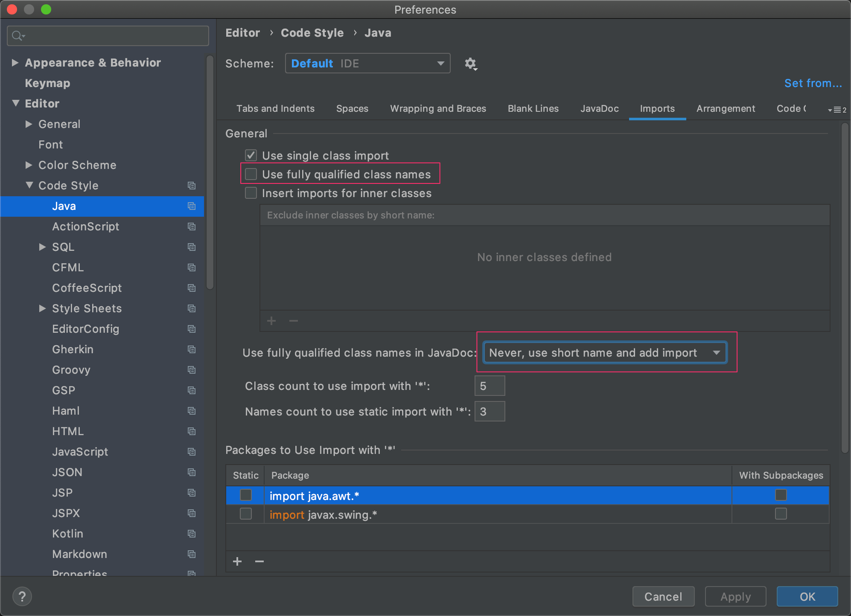Click the settings icon next to EditorConfig

192,329
